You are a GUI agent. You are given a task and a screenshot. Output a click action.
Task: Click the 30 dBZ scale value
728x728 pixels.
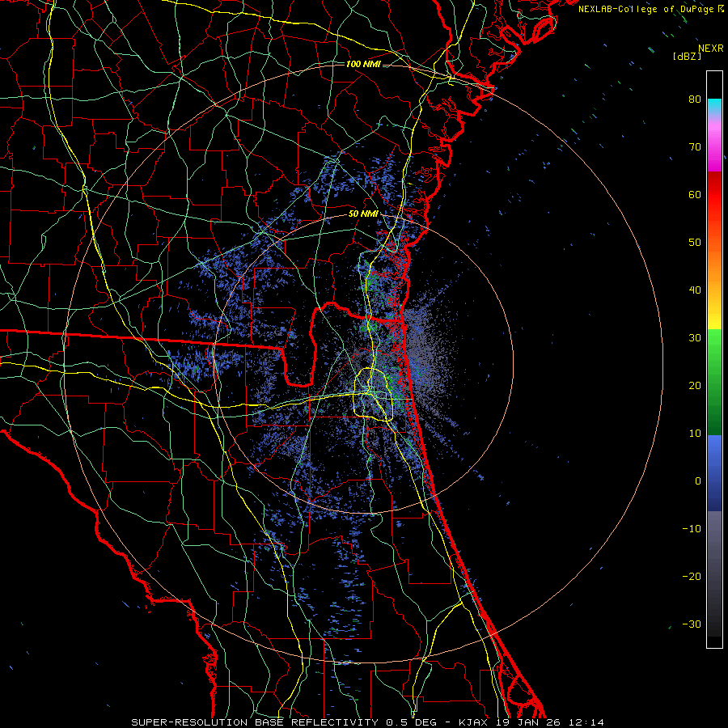695,338
